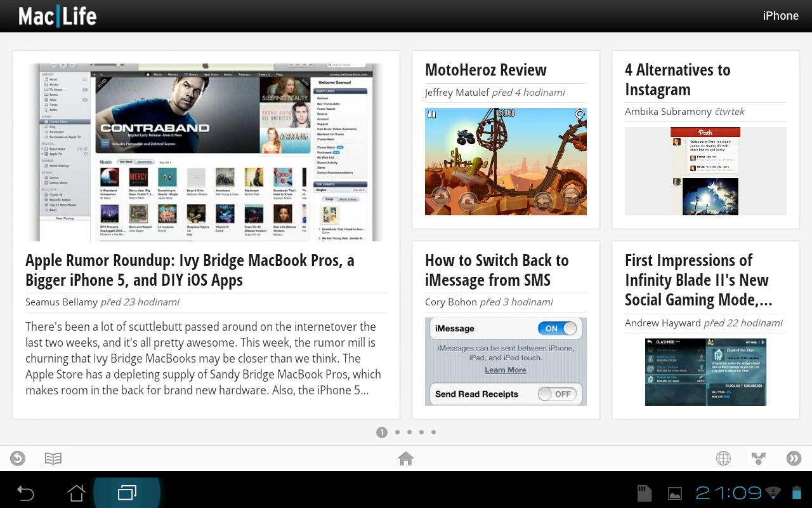812x508 pixels.
Task: Select the iPhone section label
Action: point(780,15)
